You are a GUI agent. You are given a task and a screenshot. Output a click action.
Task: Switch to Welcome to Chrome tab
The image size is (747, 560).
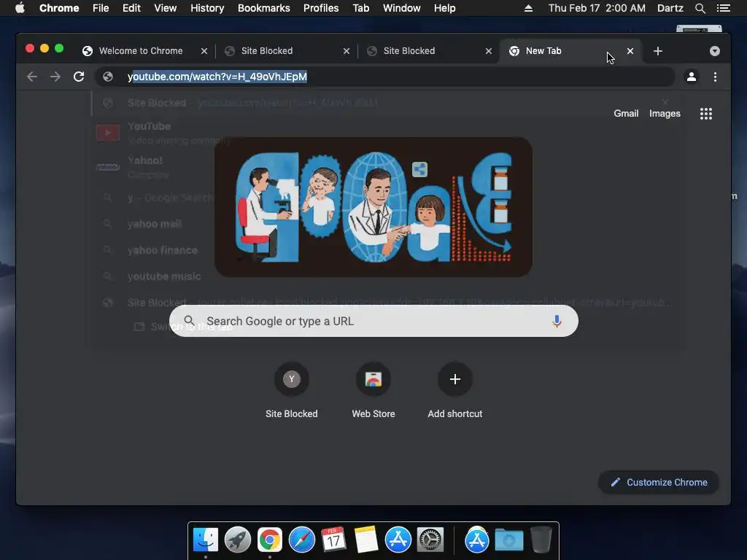click(141, 51)
